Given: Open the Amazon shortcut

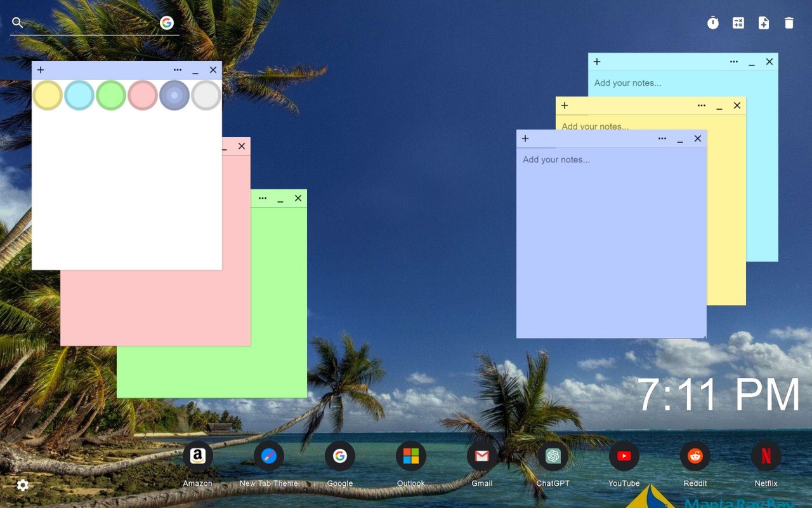Looking at the screenshot, I should [197, 456].
